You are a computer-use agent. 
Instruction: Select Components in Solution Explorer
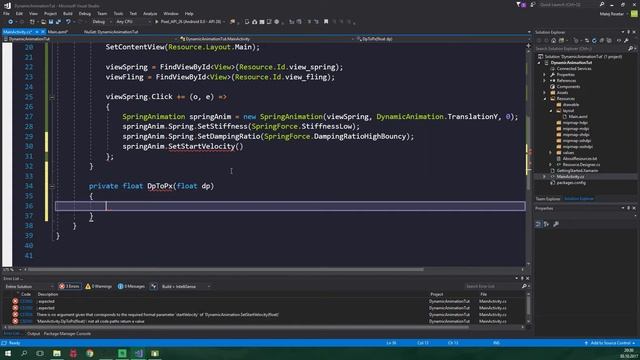568,87
